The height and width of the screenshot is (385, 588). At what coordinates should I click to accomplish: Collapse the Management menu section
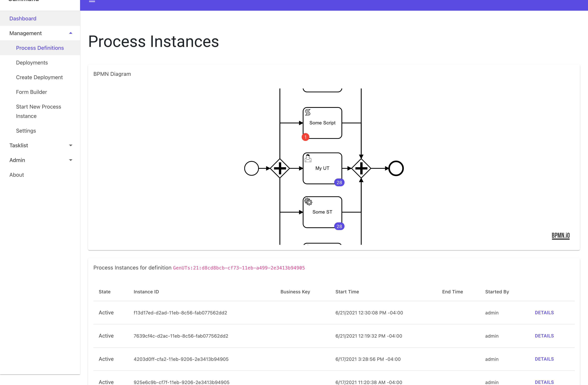click(71, 33)
